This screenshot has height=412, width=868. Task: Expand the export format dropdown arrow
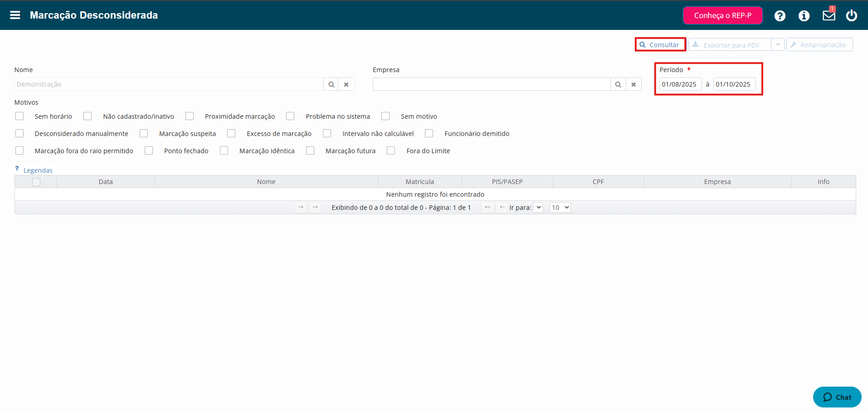778,44
